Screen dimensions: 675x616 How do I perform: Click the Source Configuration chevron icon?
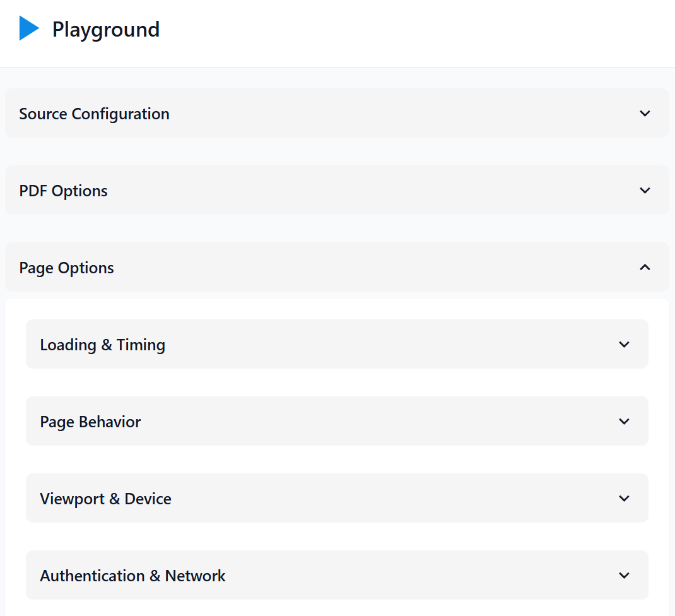tap(645, 114)
